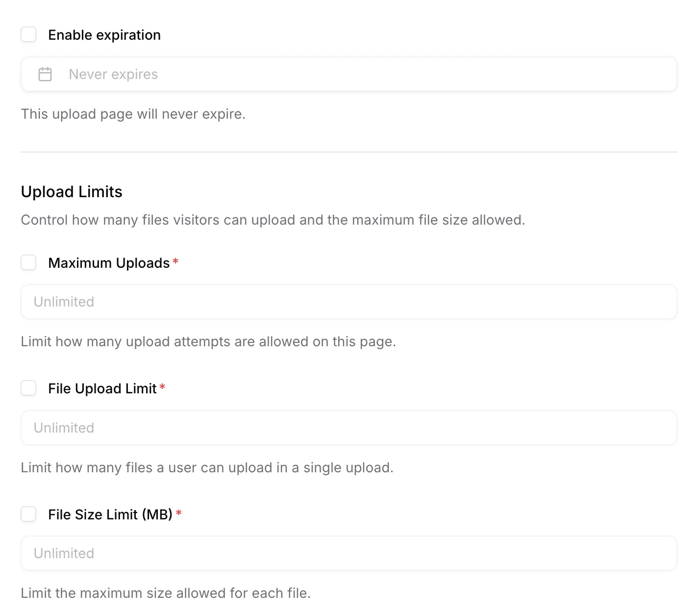Check the Maximum Uploads checkbox
This screenshot has width=699, height=616.
(28, 262)
